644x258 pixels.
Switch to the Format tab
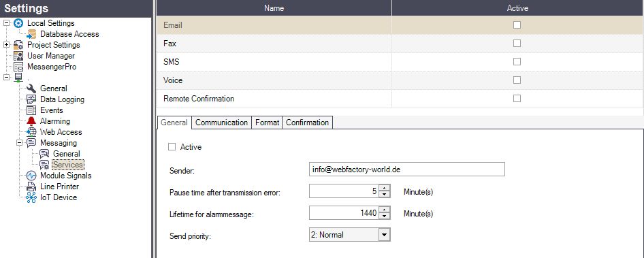pos(267,123)
